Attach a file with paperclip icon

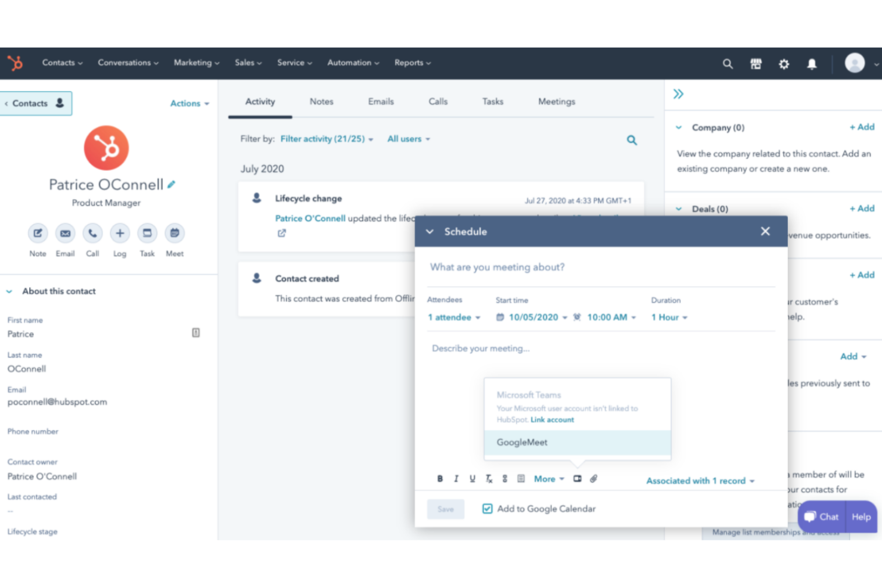pyautogui.click(x=594, y=478)
